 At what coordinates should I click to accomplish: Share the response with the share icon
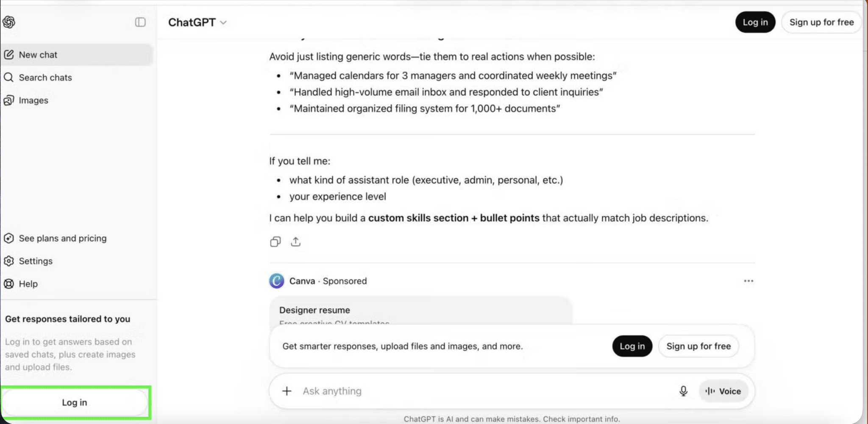[x=296, y=242]
